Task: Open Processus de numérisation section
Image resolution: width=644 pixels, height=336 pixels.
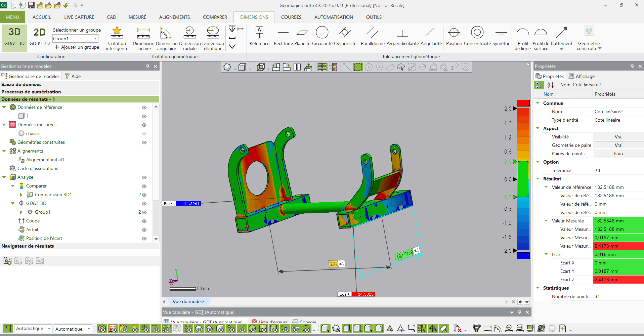Action: point(80,92)
